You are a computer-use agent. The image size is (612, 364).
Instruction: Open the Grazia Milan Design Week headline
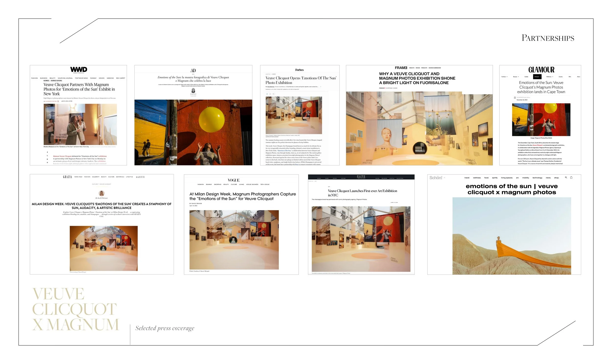(x=102, y=206)
